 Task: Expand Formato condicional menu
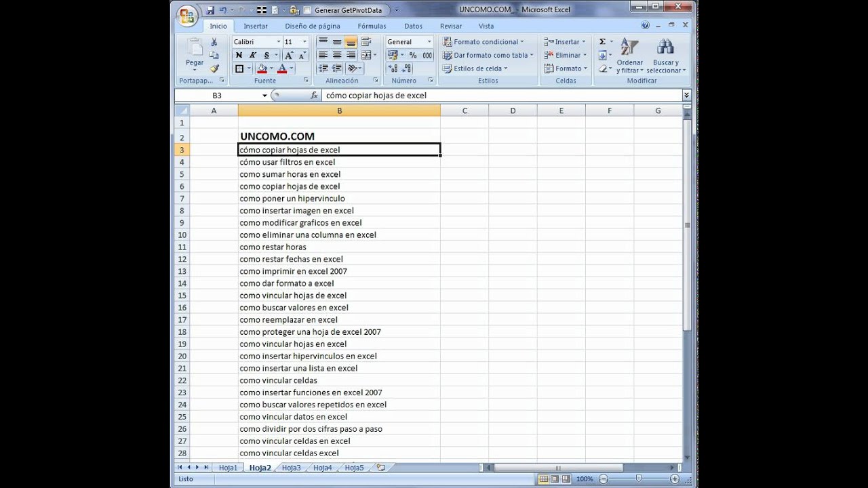coord(482,42)
